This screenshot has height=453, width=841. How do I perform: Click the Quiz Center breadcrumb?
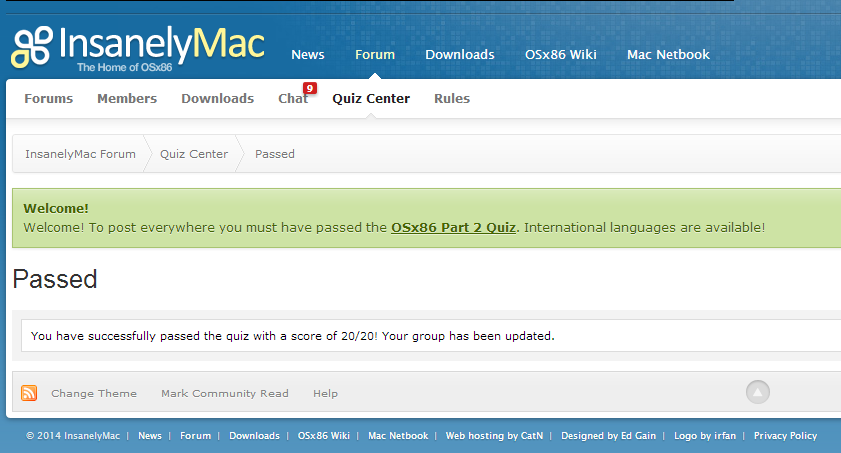pyautogui.click(x=194, y=154)
